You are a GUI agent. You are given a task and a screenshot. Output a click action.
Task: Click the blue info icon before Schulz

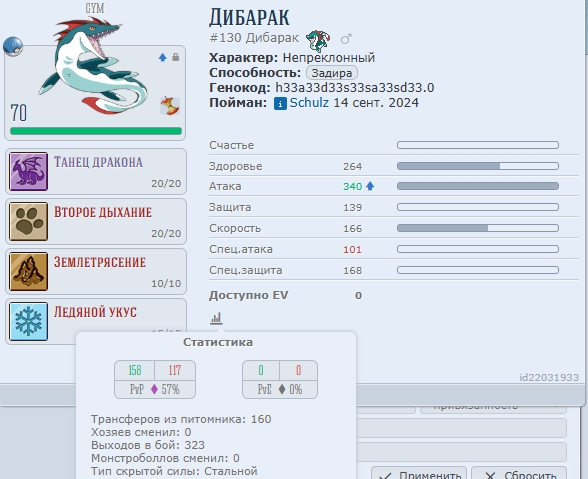tap(280, 103)
